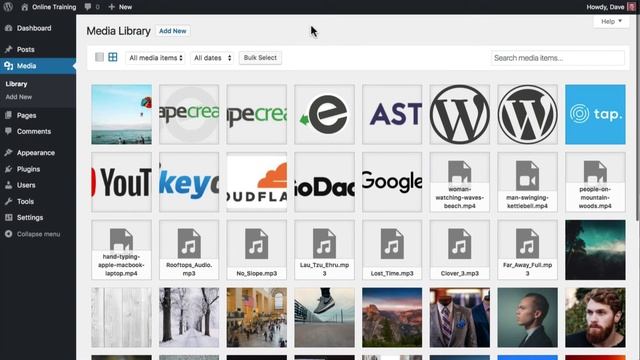Collapse the admin sidebar menu

click(38, 234)
